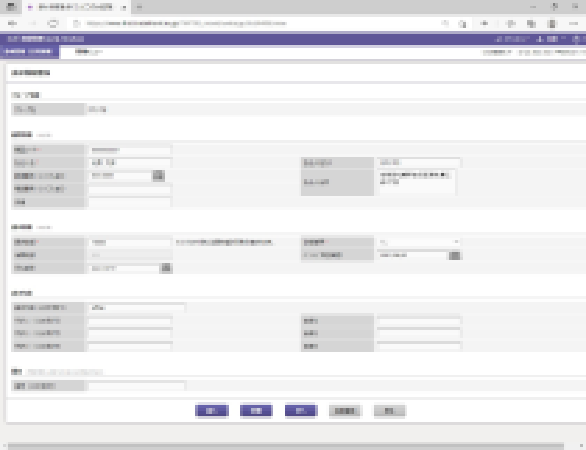Open the dropdown select in second section
This screenshot has width=586, height=450.
pyautogui.click(x=419, y=242)
